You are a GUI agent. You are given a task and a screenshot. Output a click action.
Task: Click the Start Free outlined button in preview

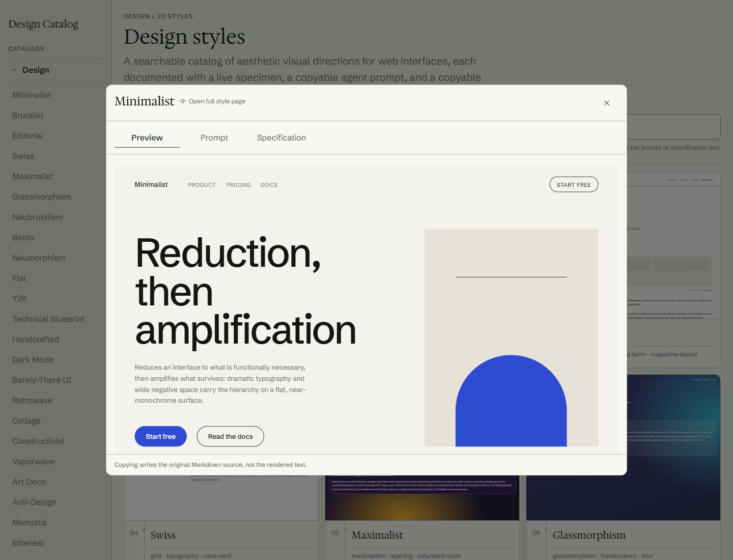pyautogui.click(x=574, y=185)
